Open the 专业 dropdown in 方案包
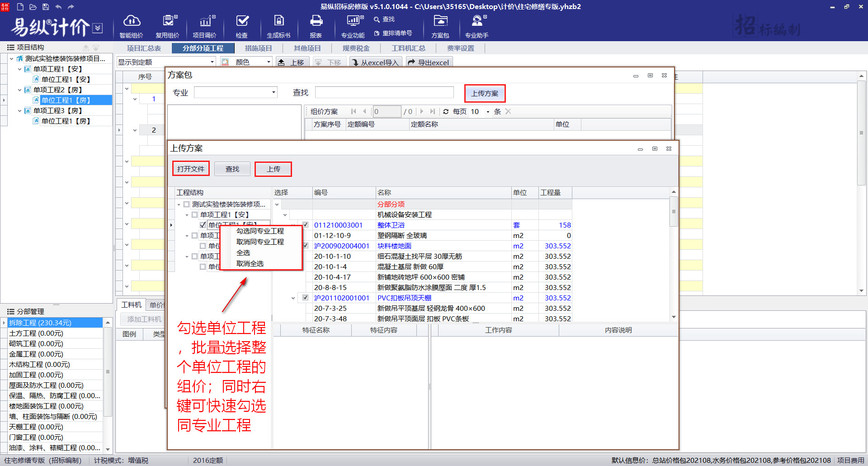This screenshot has width=868, height=466. coord(274,93)
